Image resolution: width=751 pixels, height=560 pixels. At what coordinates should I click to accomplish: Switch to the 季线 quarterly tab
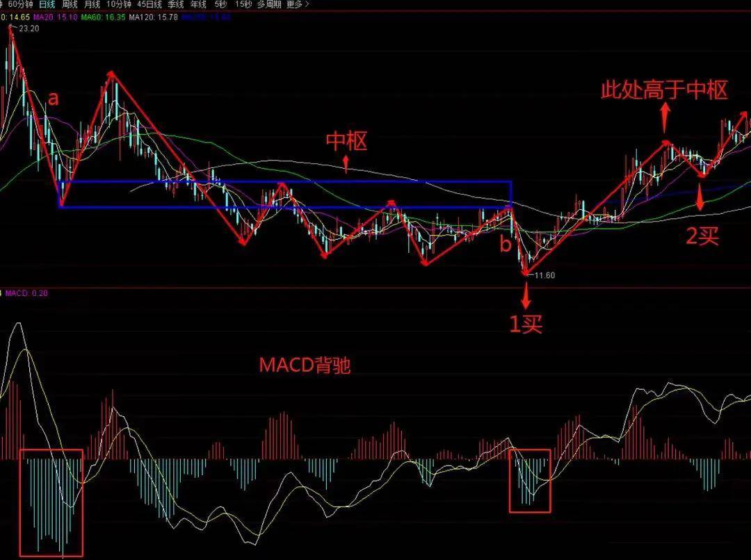[176, 4]
